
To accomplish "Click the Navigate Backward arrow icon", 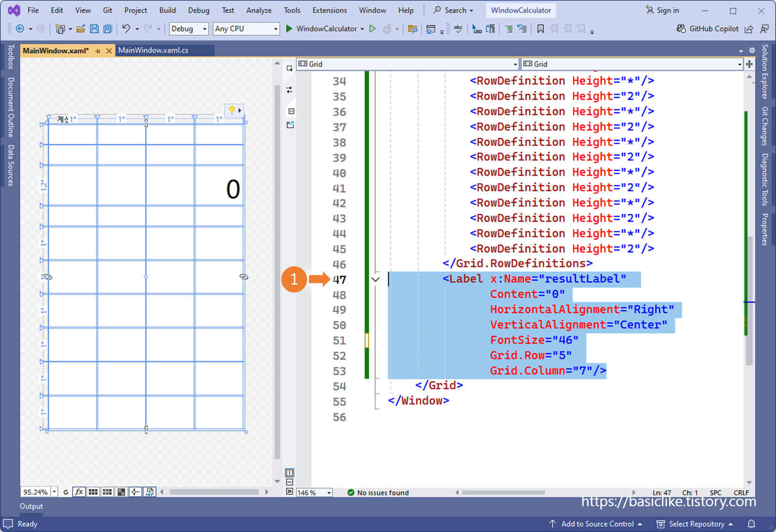I will [20, 29].
